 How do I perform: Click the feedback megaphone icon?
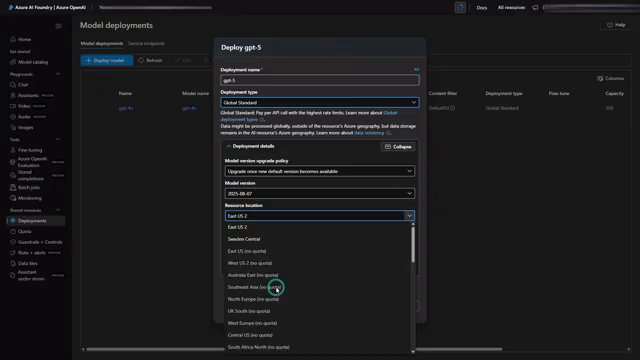point(535,7)
